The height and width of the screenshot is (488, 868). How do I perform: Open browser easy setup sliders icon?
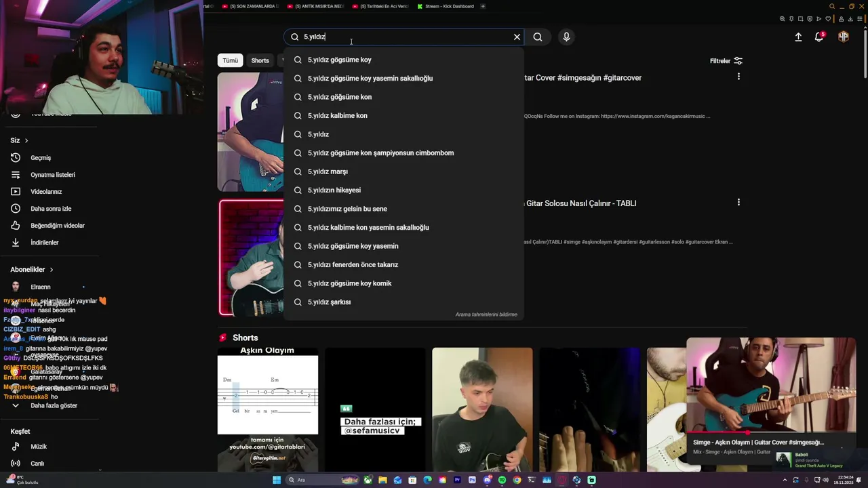[859, 19]
